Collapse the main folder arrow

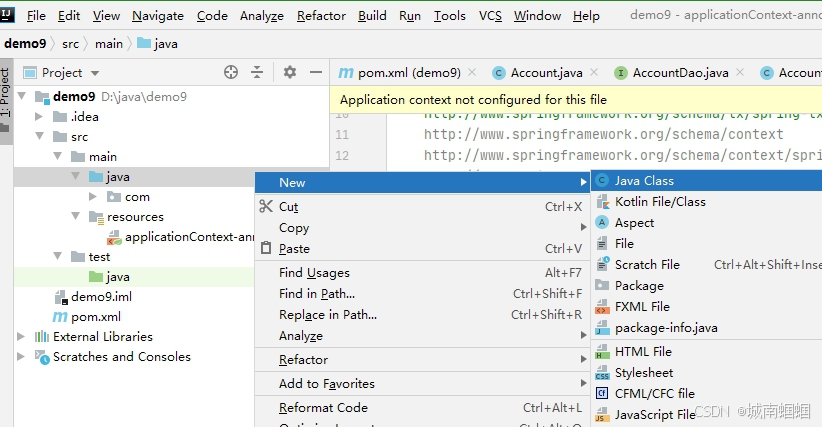pyautogui.click(x=58, y=156)
